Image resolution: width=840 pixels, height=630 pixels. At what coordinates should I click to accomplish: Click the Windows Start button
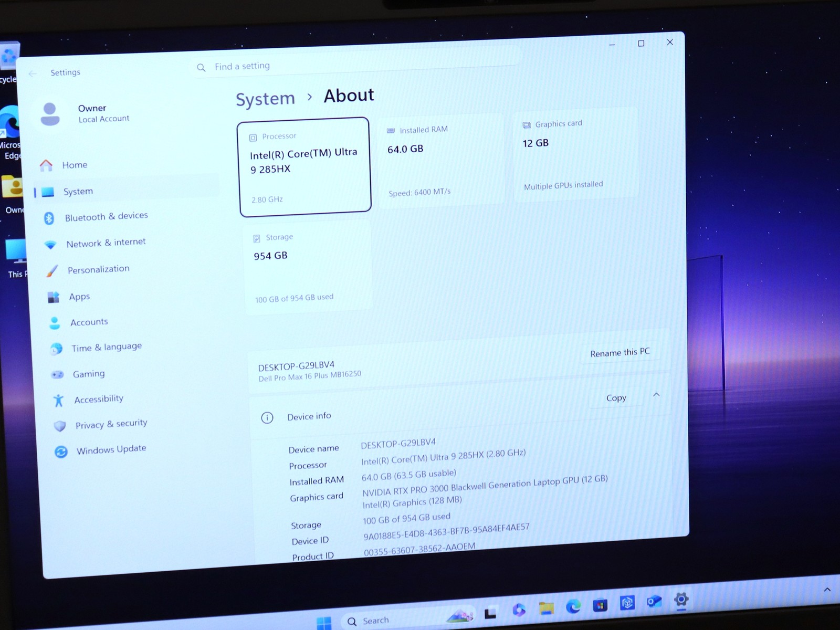pos(324,623)
